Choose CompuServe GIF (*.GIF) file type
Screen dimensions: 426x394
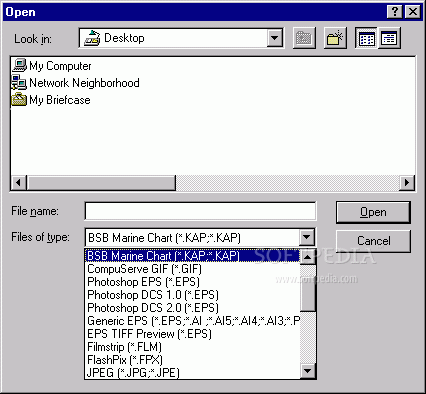pyautogui.click(x=193, y=269)
